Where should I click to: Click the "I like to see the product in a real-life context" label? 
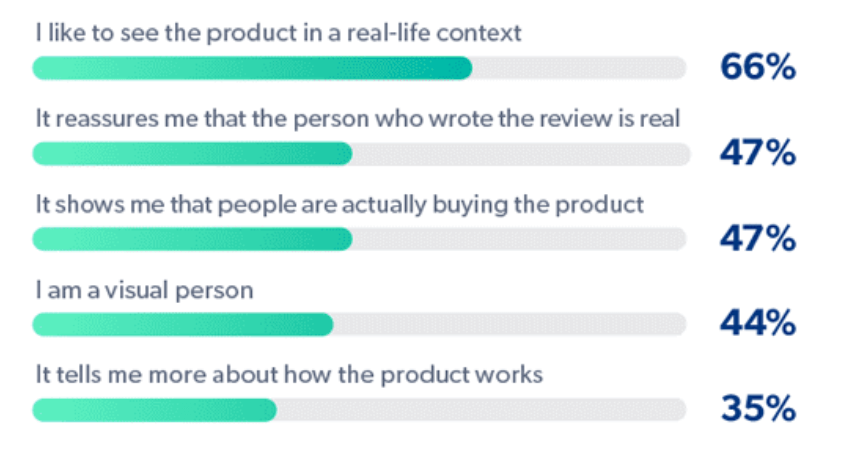(278, 33)
